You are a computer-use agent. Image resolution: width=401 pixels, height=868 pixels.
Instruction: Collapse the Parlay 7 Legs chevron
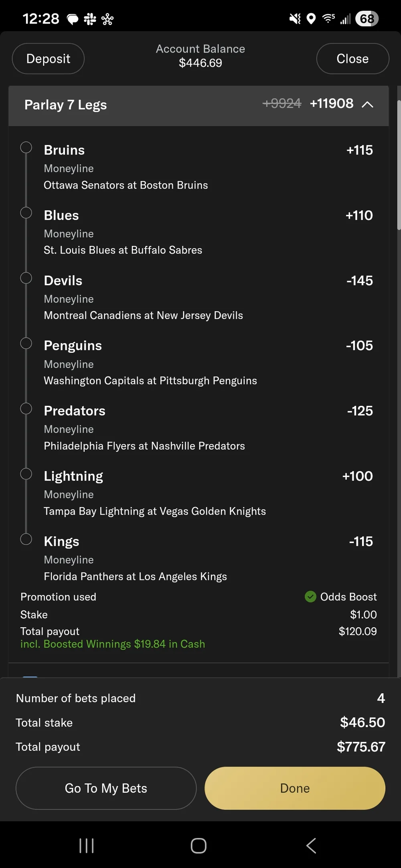(x=367, y=105)
